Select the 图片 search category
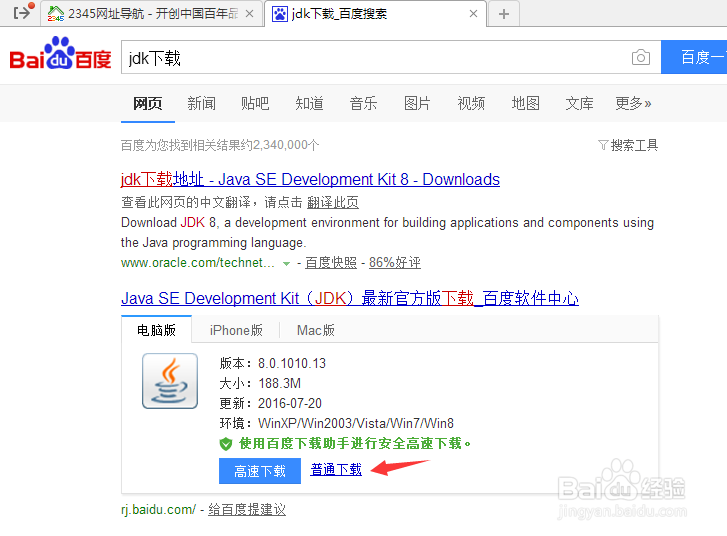Viewport: 727px width, 536px height. point(417,103)
